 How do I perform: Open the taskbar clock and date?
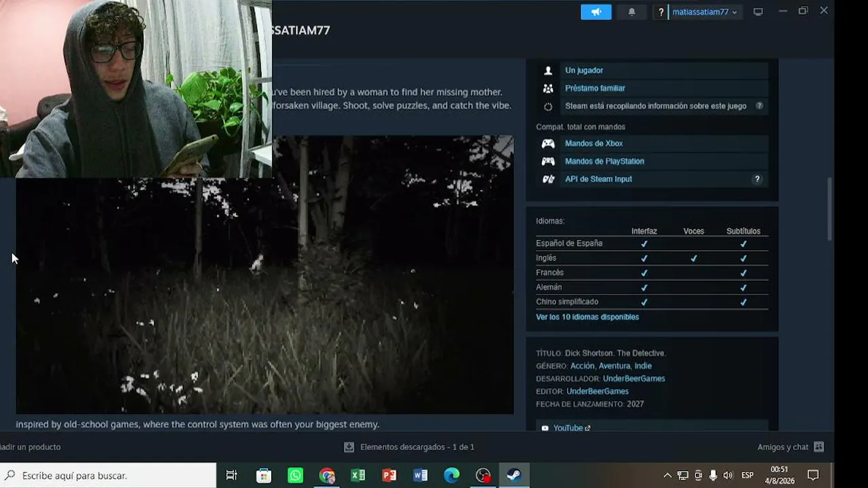pos(779,475)
